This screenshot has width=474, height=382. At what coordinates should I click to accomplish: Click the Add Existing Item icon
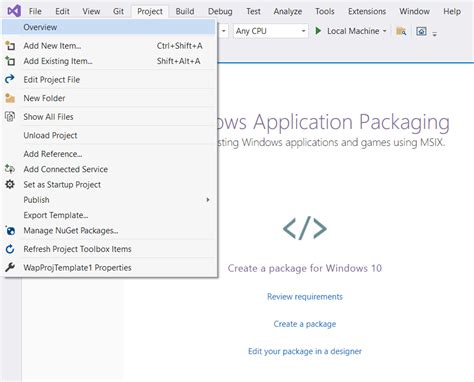click(10, 61)
